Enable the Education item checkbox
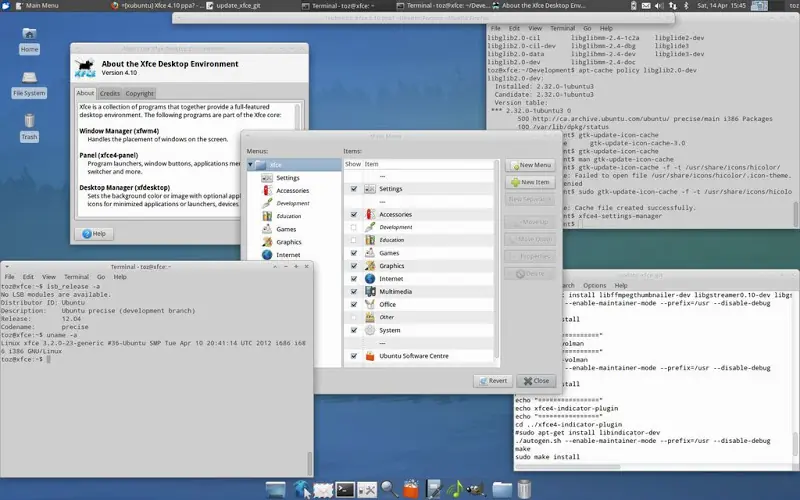Image resolution: width=800 pixels, height=500 pixels. point(354,240)
